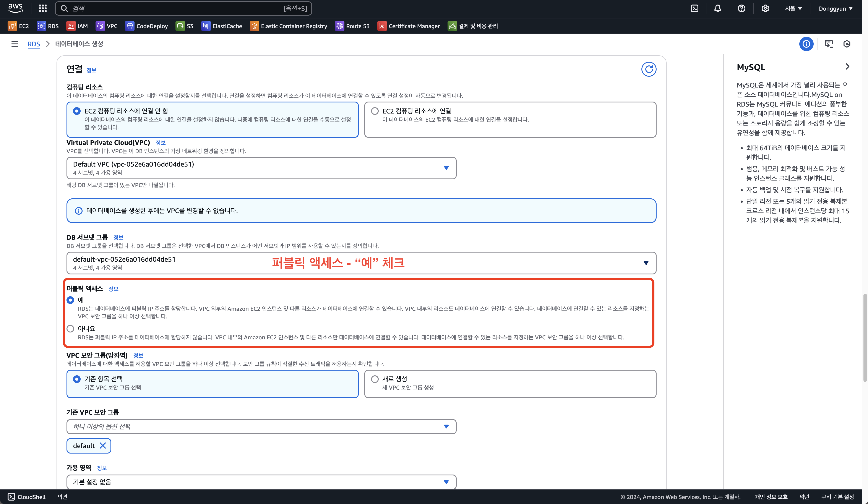Open EC2 service shortcut
The image size is (868, 504).
[x=18, y=26]
